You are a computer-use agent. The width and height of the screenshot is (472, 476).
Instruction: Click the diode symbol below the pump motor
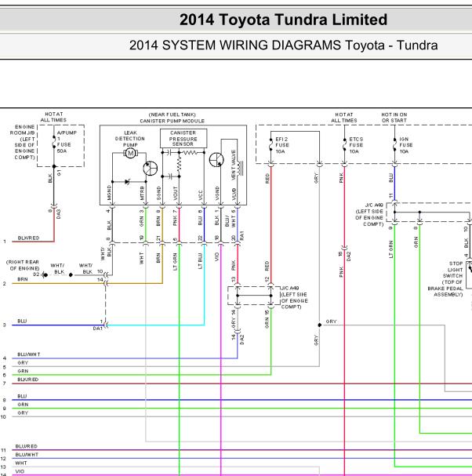click(128, 182)
